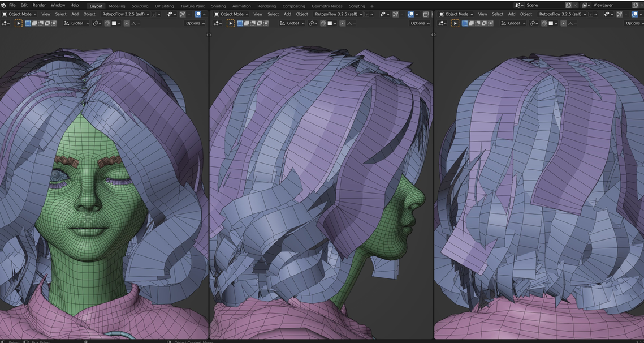Viewport: 644px width, 343px height.
Task: Choose extend-selection mode in middle viewport
Action: [x=247, y=23]
